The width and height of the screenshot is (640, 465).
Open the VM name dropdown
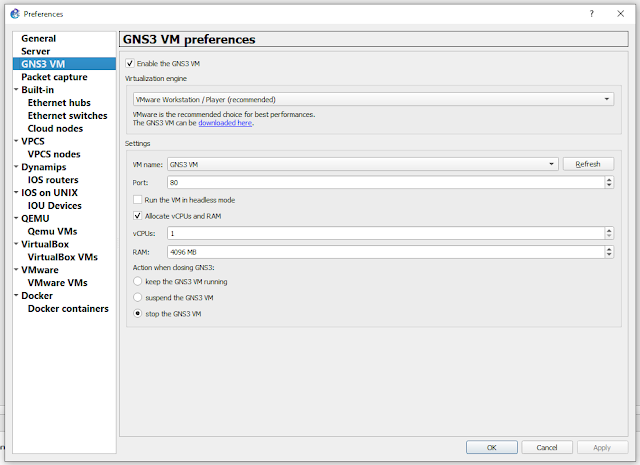click(x=362, y=164)
